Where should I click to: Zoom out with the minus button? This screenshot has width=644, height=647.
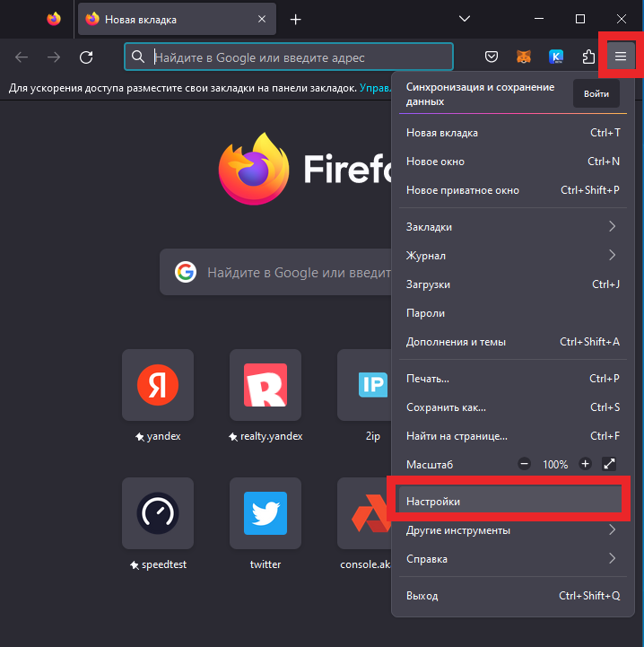525,464
